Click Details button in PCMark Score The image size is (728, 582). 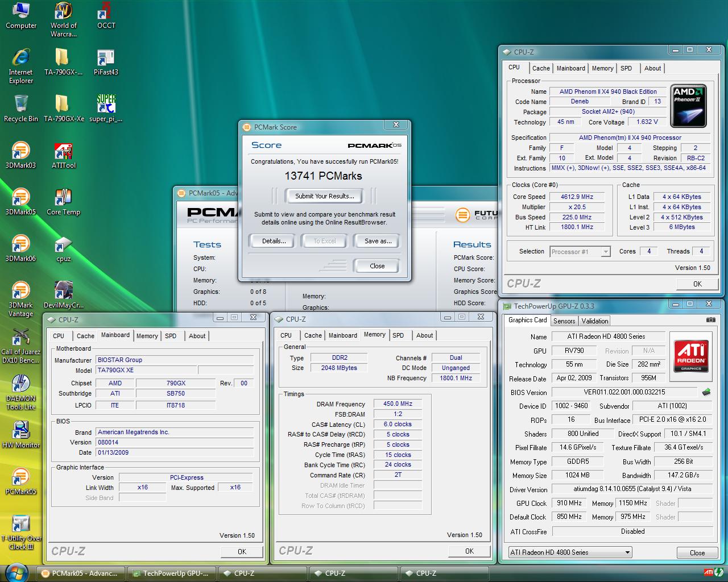point(274,241)
